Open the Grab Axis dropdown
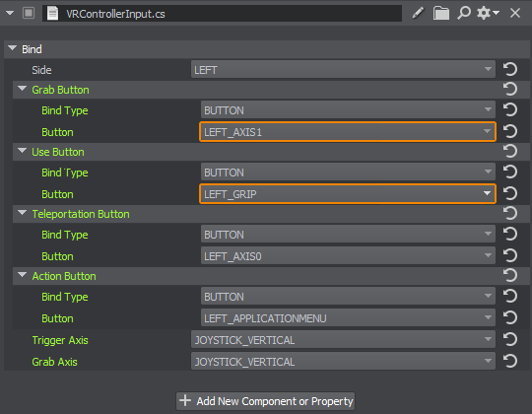532x414 pixels. pyautogui.click(x=343, y=362)
